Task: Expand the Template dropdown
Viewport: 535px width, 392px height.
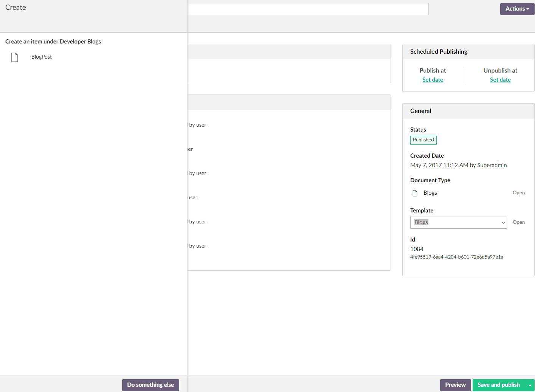Action: coord(458,223)
